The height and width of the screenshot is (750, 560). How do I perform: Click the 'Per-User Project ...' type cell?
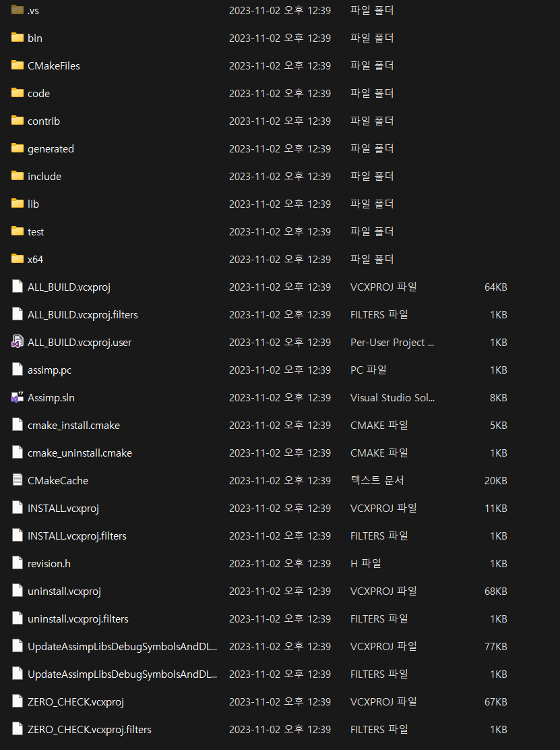(392, 343)
